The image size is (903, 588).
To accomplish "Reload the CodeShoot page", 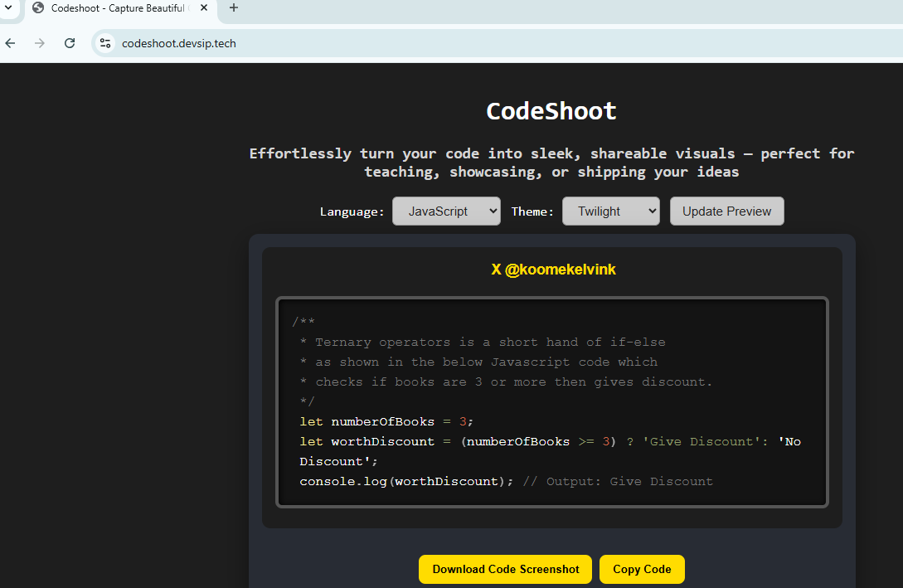I will point(70,42).
